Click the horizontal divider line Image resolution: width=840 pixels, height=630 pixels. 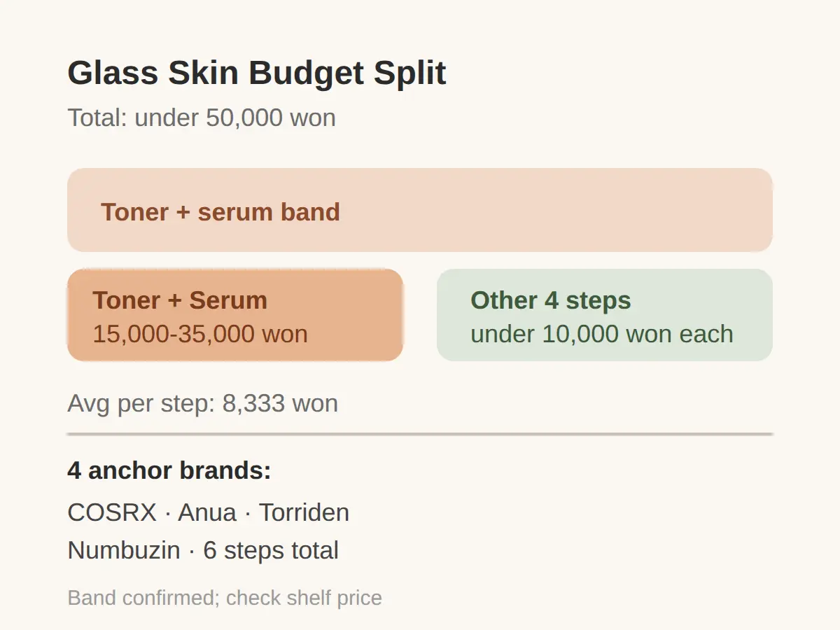pyautogui.click(x=420, y=434)
